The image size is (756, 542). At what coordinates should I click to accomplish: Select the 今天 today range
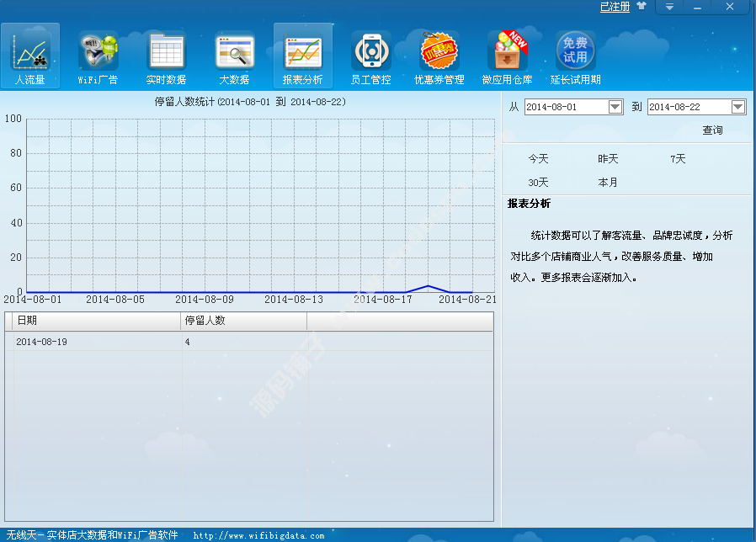pos(538,159)
